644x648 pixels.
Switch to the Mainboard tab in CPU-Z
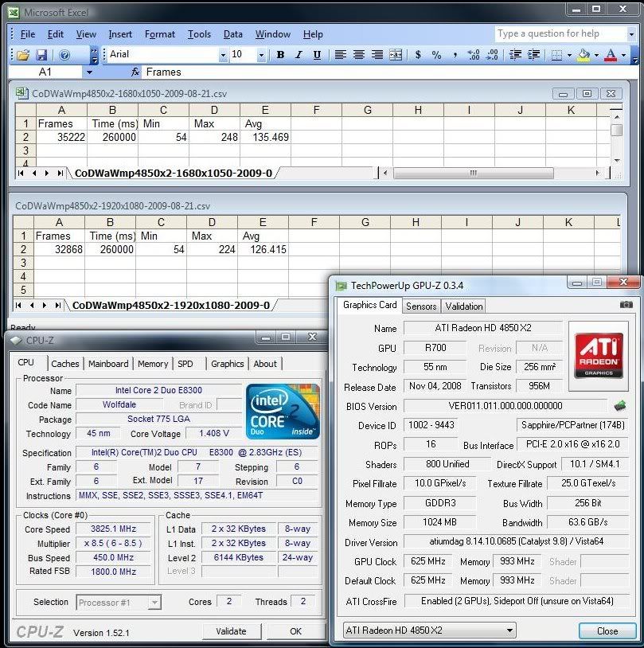pos(108,364)
